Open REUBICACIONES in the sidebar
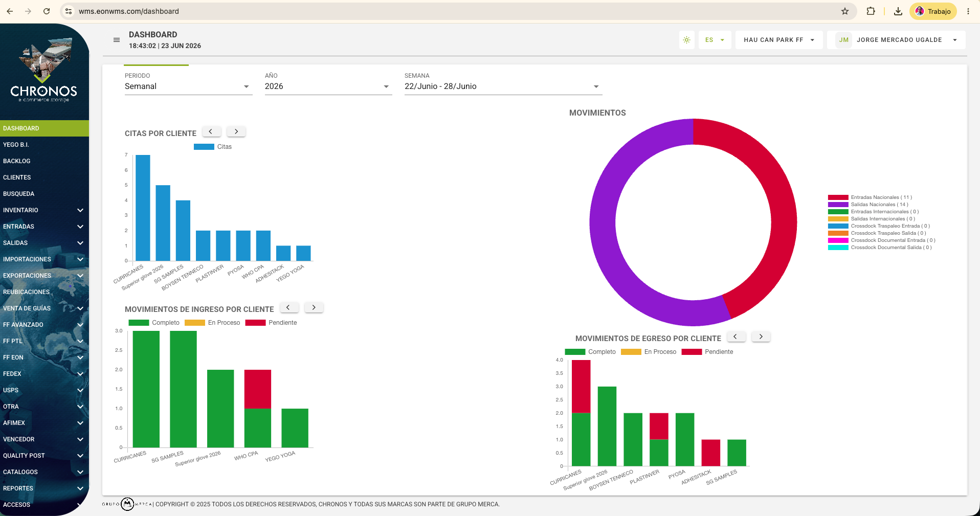 (44, 292)
